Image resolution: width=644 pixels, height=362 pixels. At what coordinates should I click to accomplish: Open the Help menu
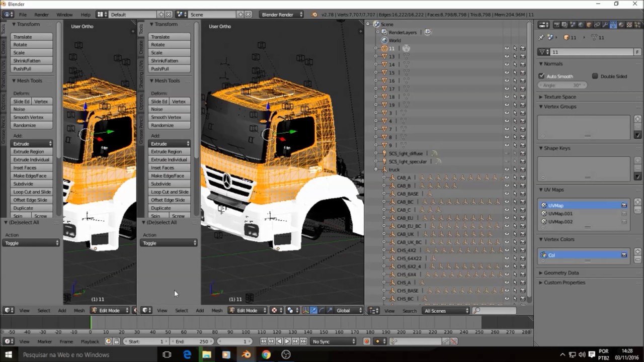(x=86, y=15)
